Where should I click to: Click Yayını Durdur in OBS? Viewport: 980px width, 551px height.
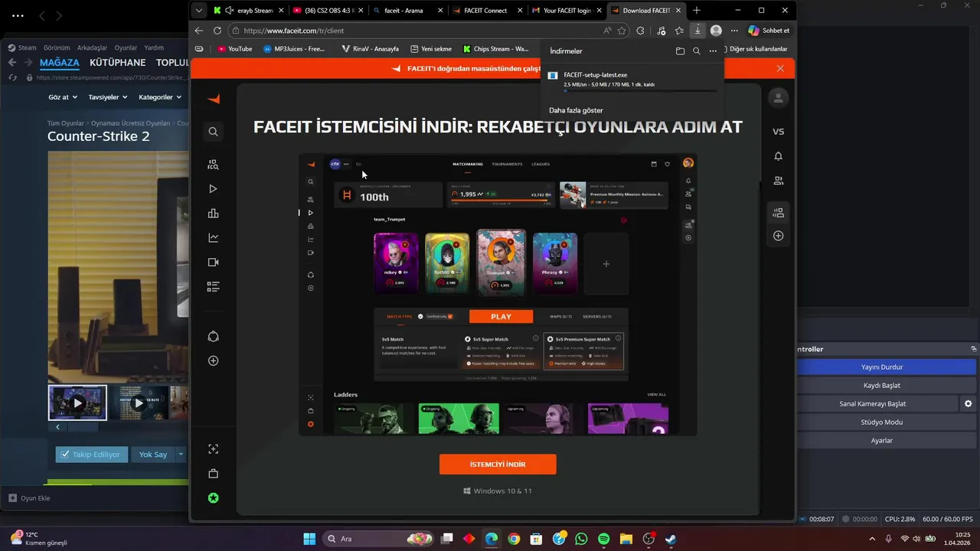882,367
